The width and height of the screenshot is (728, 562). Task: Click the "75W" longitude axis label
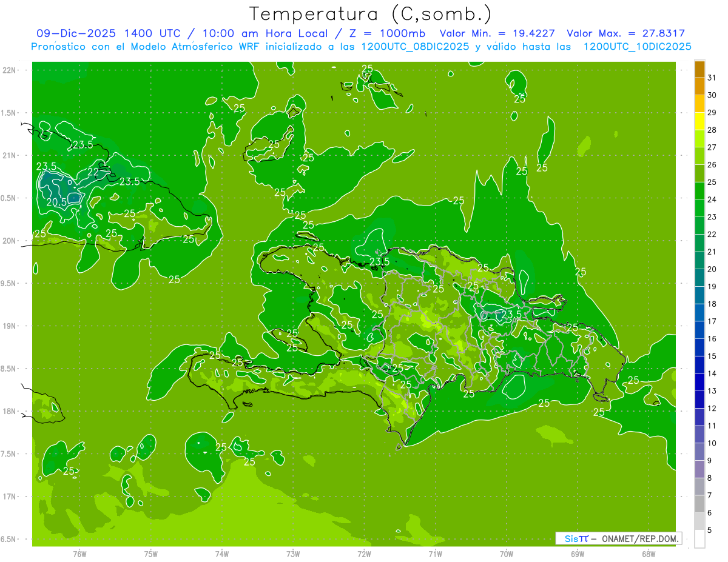point(151,554)
